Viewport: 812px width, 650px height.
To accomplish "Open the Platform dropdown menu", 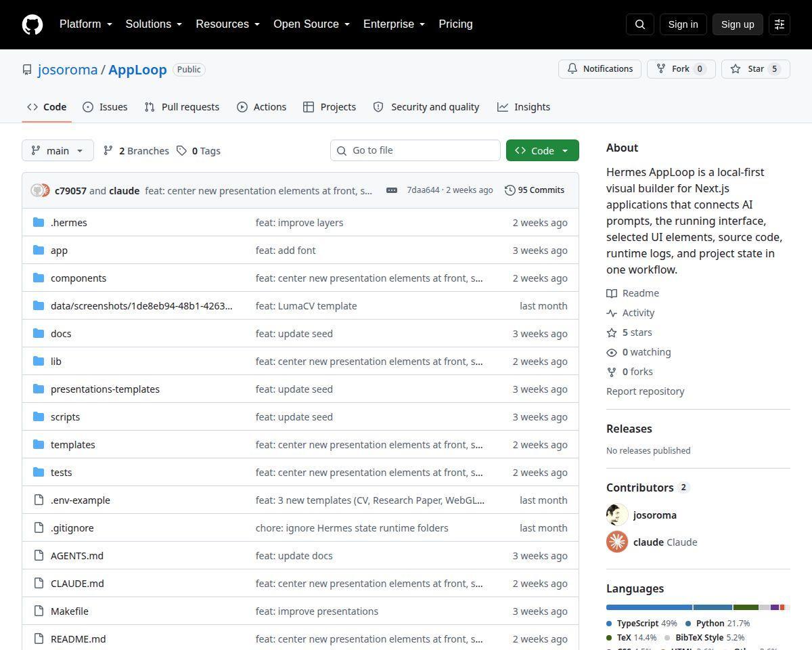I will point(86,24).
